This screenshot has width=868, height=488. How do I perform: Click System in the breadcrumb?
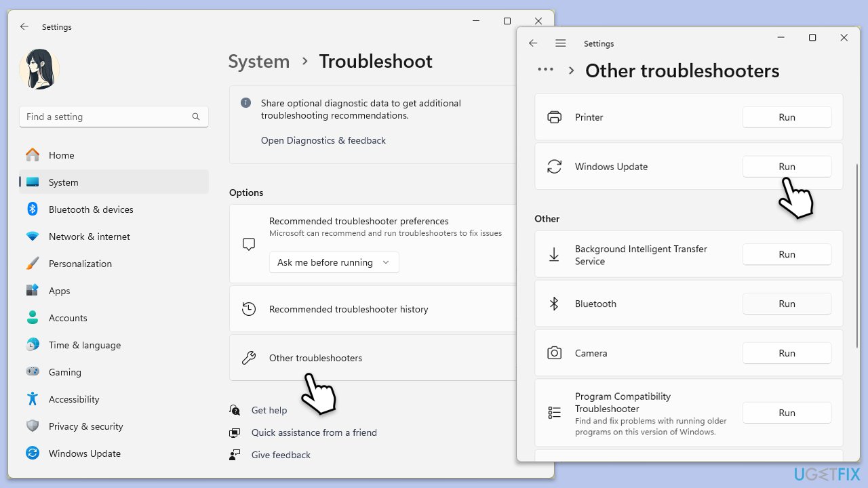[258, 61]
